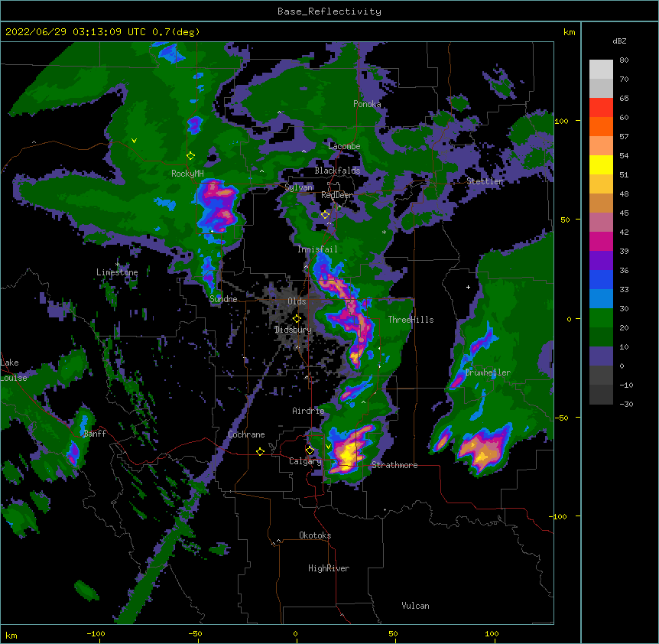The width and height of the screenshot is (659, 644).
Task: Select the bright yellow 51-54 dBZ swatch
Action: tap(601, 164)
